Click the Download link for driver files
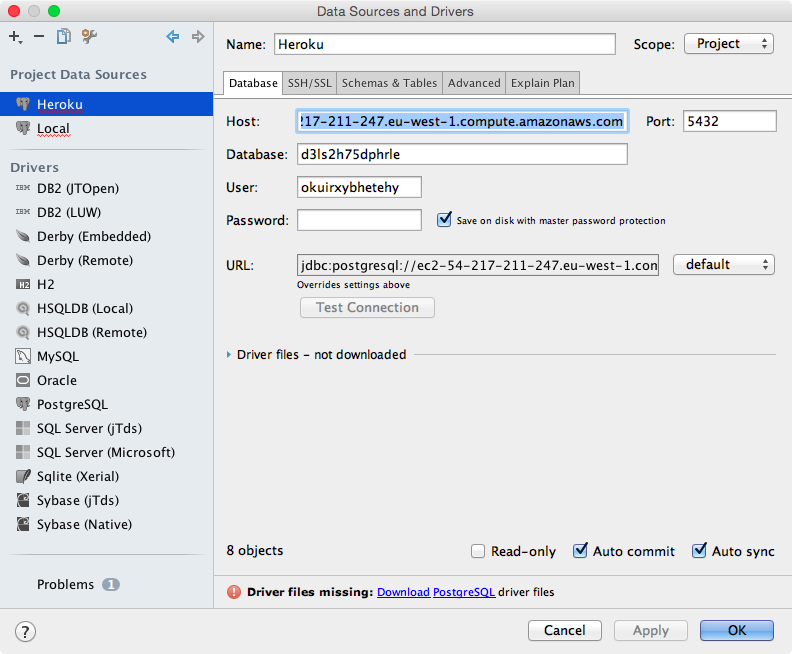 click(403, 592)
